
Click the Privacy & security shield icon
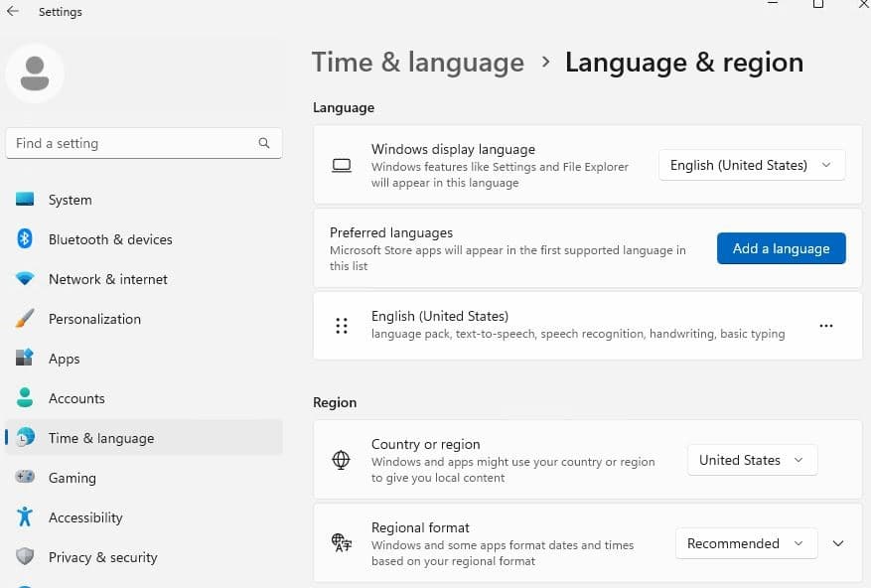(25, 557)
